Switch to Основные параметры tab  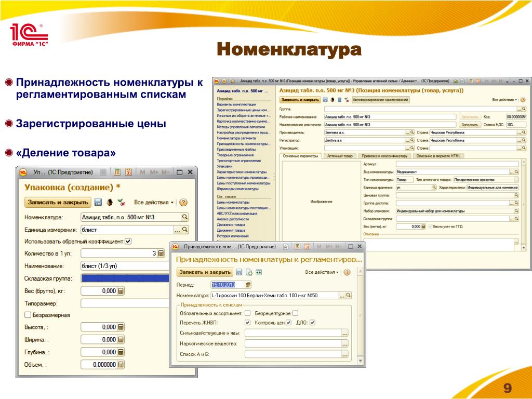(300, 156)
